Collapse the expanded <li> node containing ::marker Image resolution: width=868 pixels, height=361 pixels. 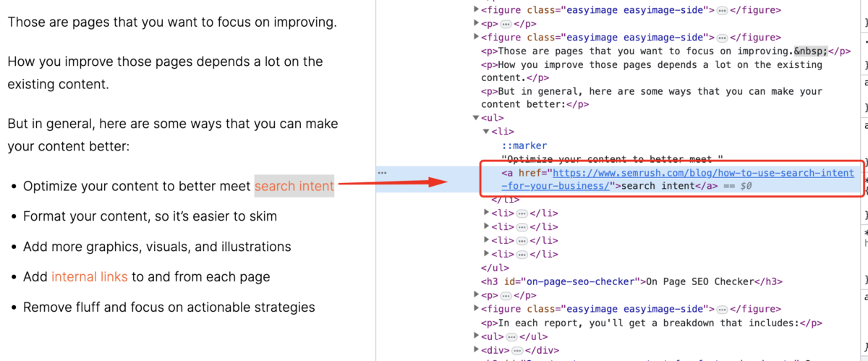click(486, 132)
